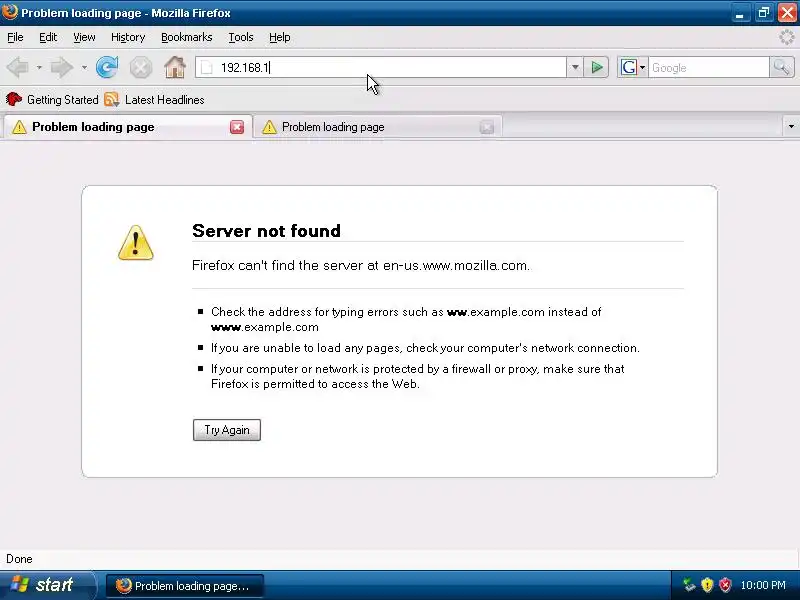The image size is (800, 600).
Task: Click the page icon in address bar
Action: point(207,67)
